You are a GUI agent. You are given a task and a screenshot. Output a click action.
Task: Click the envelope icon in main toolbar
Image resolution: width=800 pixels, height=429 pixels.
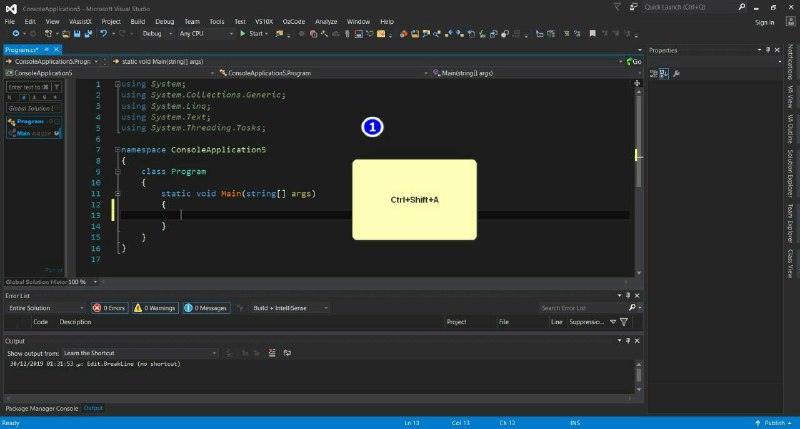click(x=381, y=34)
